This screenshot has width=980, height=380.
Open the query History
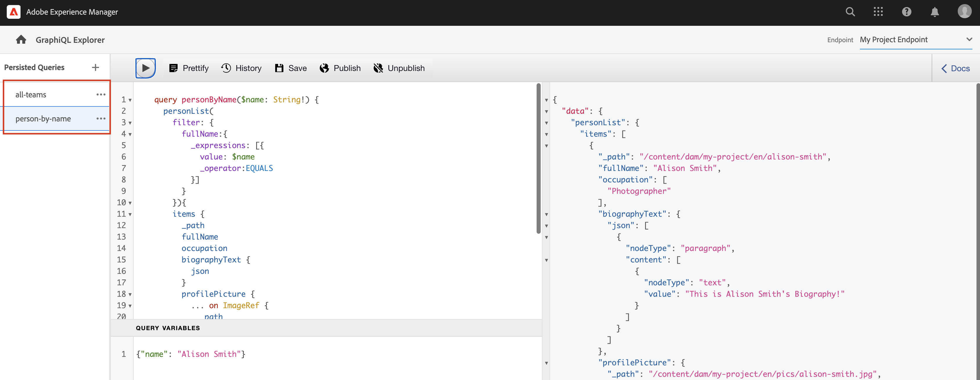[241, 68]
